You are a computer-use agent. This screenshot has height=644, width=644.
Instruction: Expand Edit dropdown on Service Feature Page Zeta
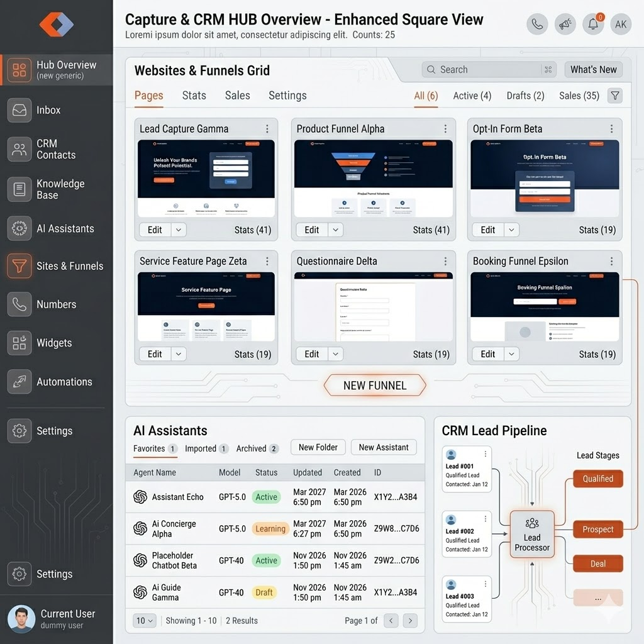point(179,354)
